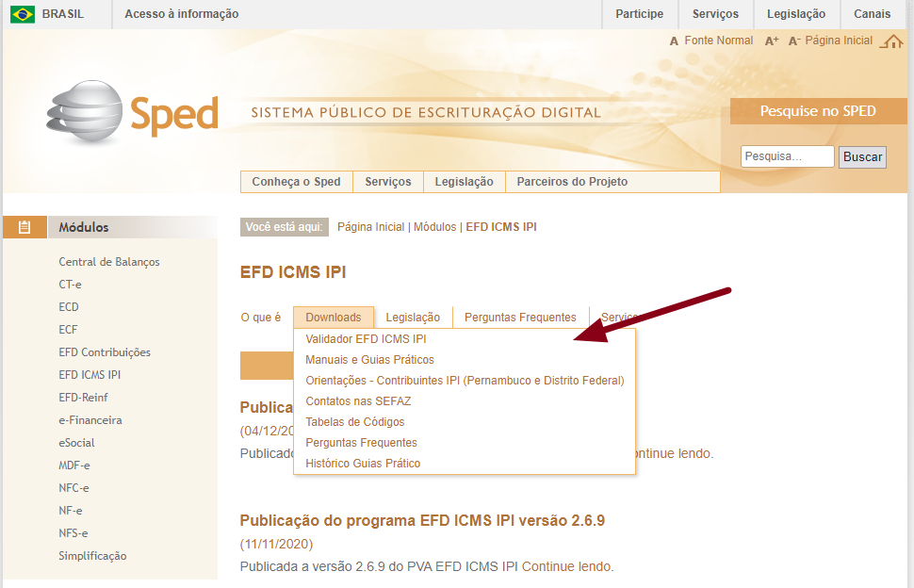Decrease font size with A- icon

(x=794, y=41)
